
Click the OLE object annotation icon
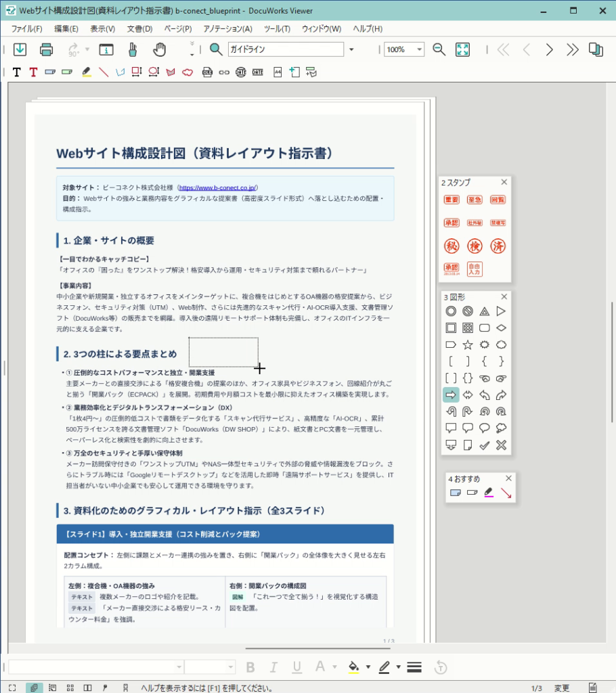coord(207,72)
